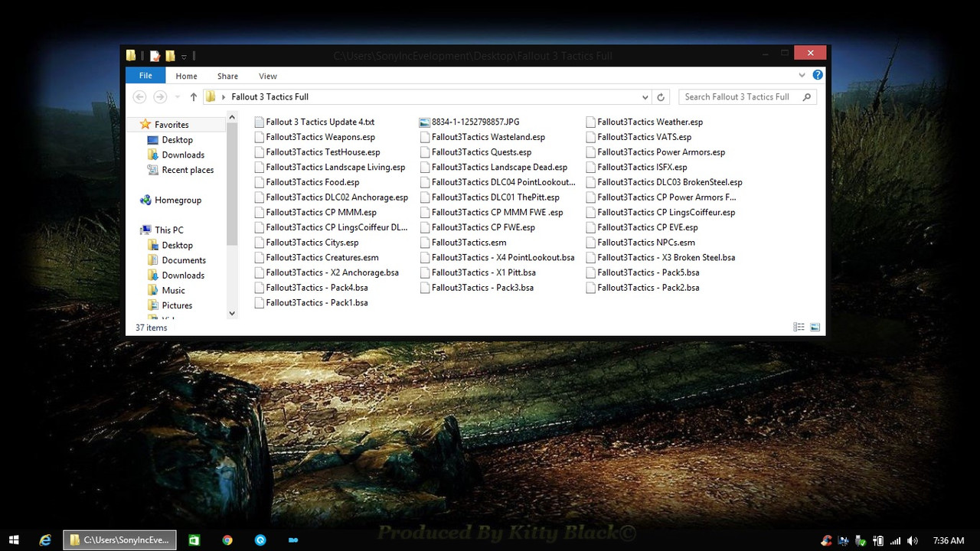Open the Windows Start button
Screen dimensions: 980x551
pyautogui.click(x=13, y=540)
